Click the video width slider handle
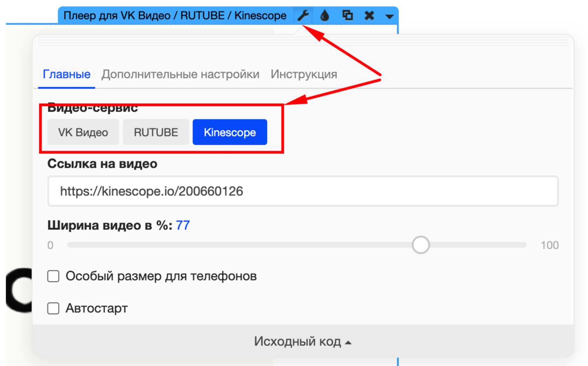Screen dimensions: 588x366 (x=421, y=245)
